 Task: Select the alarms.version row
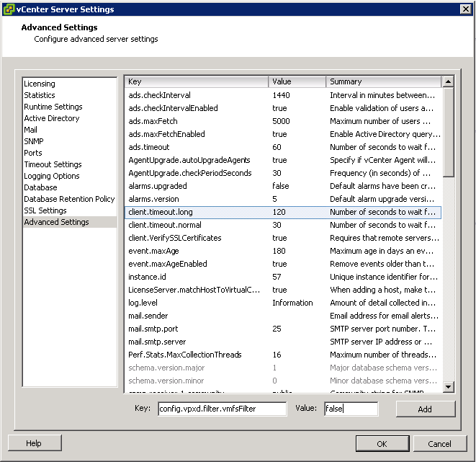[x=283, y=199]
